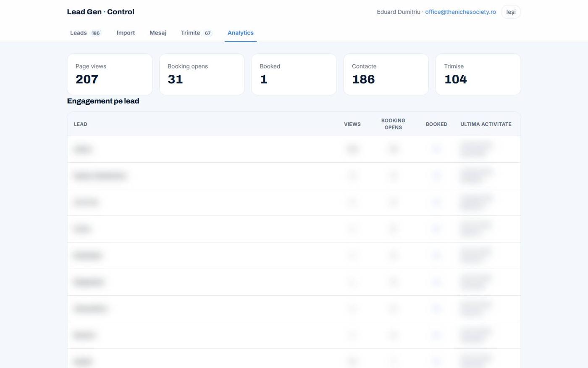Click the 207 page views value
The height and width of the screenshot is (368, 588).
(87, 79)
